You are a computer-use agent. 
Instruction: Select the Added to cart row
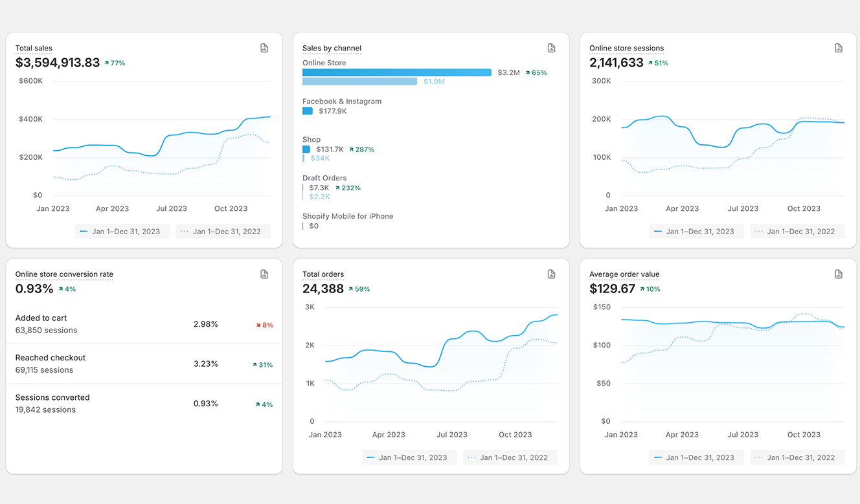144,324
